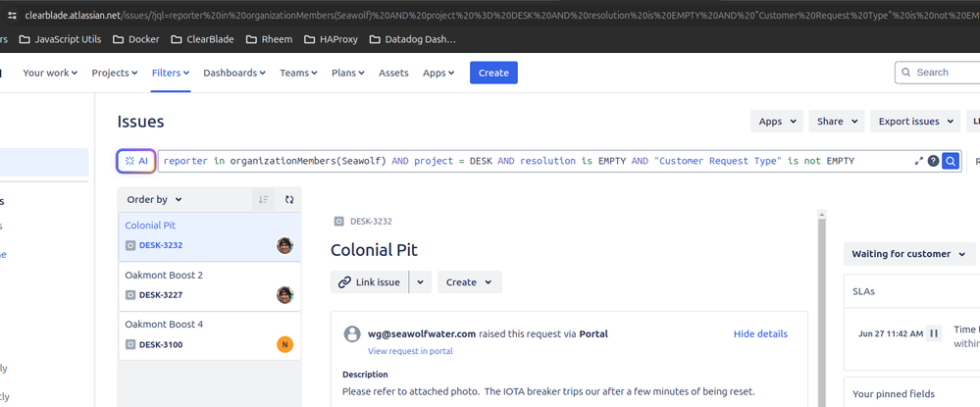
Task: Click the orange N avatar on DESK-3100
Action: tap(285, 344)
